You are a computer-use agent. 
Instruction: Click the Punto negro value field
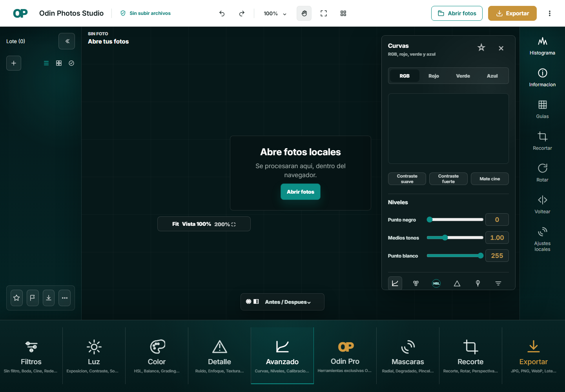pyautogui.click(x=497, y=220)
